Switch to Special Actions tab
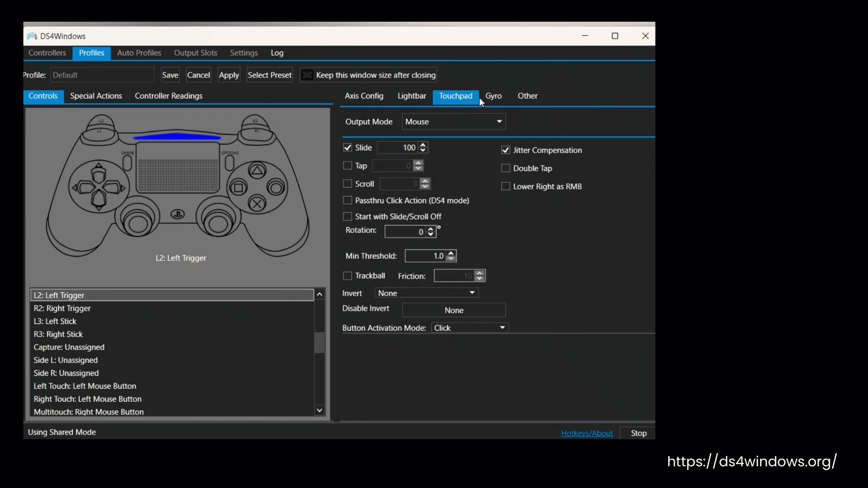This screenshot has height=488, width=868. point(96,96)
